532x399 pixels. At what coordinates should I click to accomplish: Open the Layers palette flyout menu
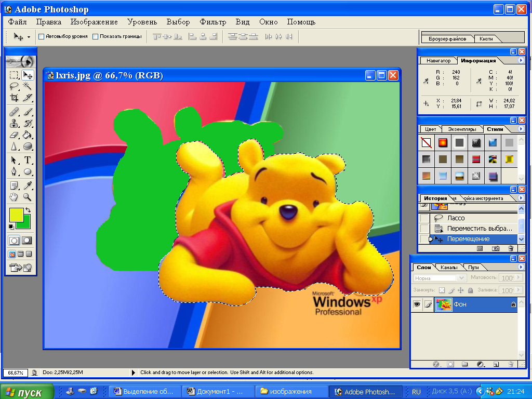pos(521,267)
